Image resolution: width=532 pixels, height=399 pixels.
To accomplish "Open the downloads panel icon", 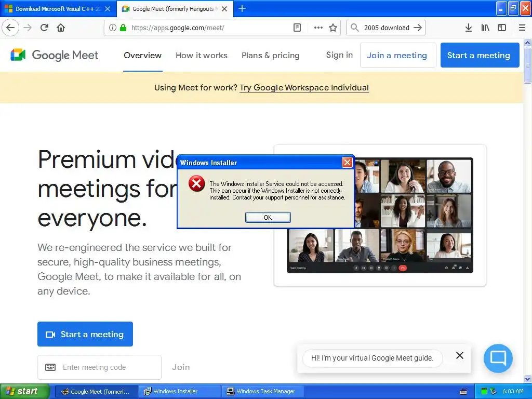I will pos(468,28).
